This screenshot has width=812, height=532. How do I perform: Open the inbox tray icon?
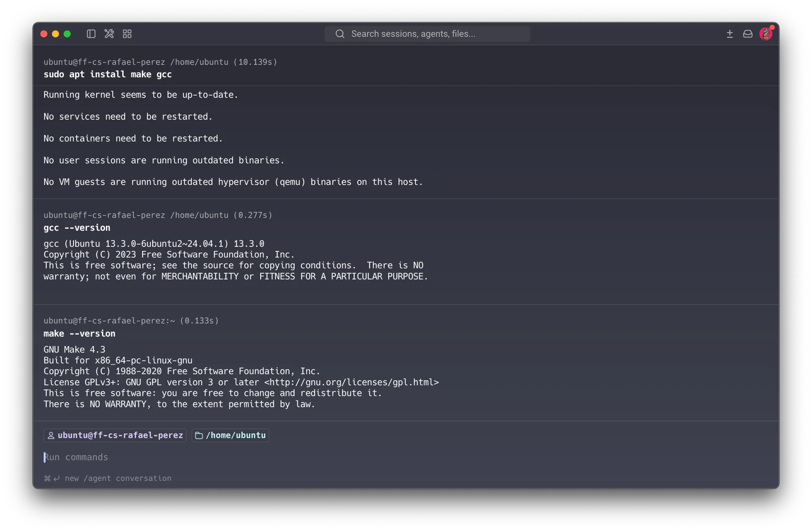coord(747,34)
